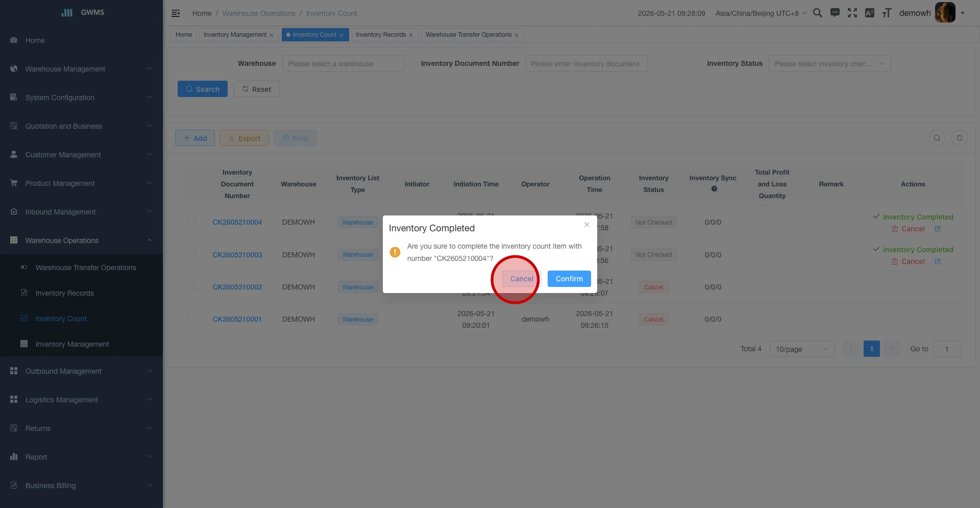Collapse Warehouse Operations menu
This screenshot has width=980, height=508.
click(82, 240)
